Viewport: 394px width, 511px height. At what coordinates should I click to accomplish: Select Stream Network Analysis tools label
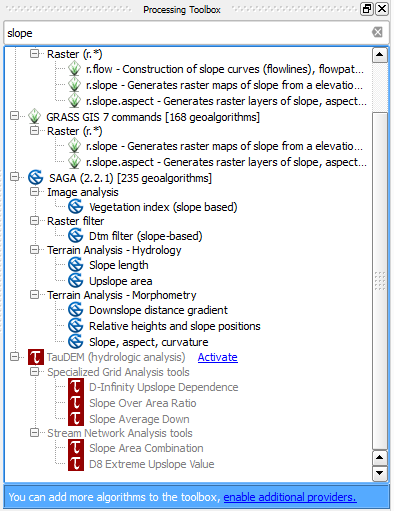click(120, 433)
